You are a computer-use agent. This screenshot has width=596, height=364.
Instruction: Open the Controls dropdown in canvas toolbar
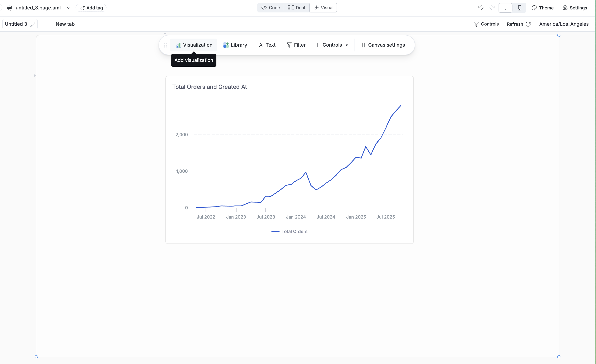pyautogui.click(x=332, y=45)
